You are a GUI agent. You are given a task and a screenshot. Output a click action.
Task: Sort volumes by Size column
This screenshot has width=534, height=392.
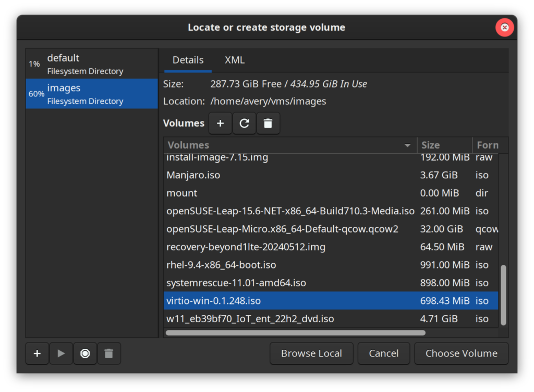(x=444, y=145)
